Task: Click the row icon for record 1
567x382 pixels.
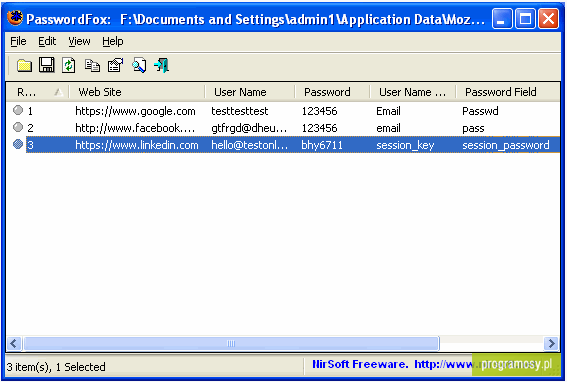Action: click(18, 110)
